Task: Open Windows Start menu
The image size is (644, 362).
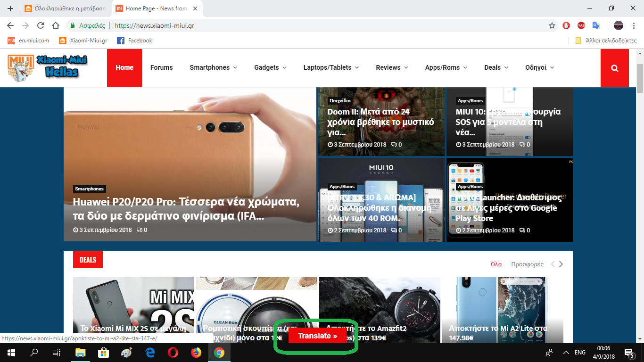Action: tap(11, 352)
